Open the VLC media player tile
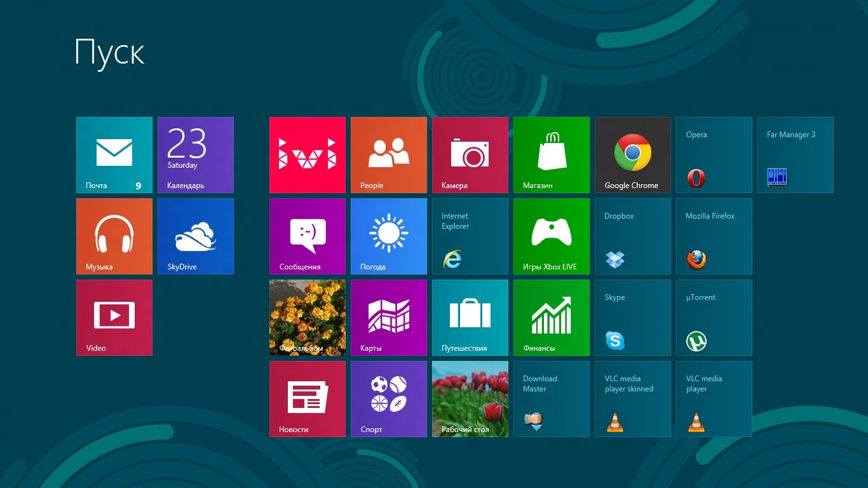868x488 pixels. 714,398
